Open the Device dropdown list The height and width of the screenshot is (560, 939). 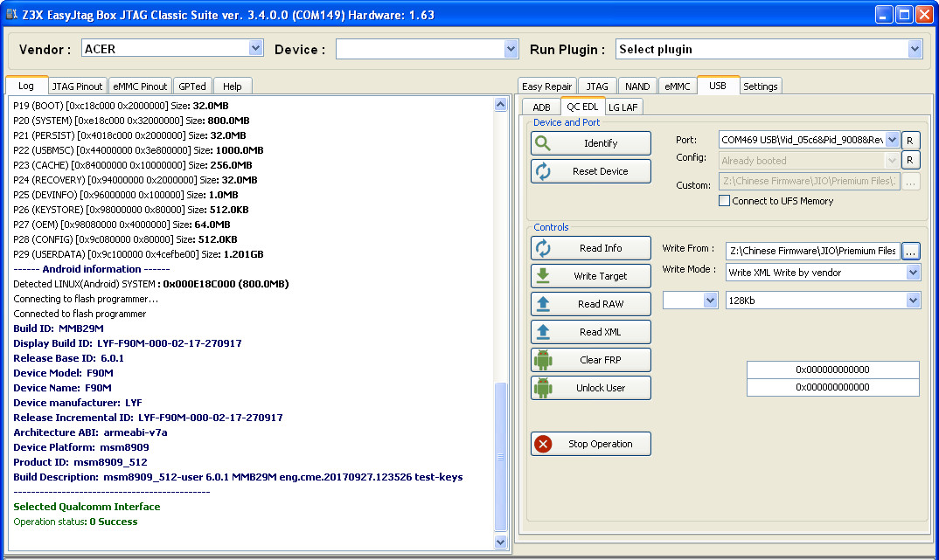(511, 49)
